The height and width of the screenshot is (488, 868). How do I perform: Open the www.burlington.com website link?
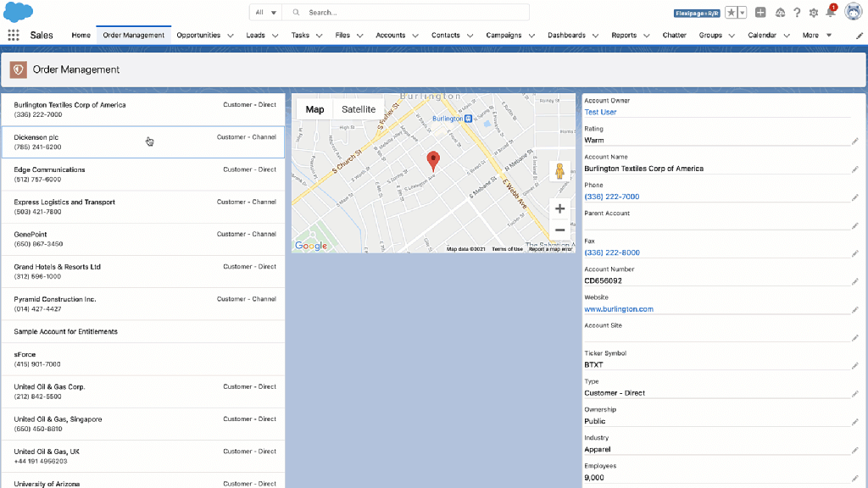click(619, 309)
